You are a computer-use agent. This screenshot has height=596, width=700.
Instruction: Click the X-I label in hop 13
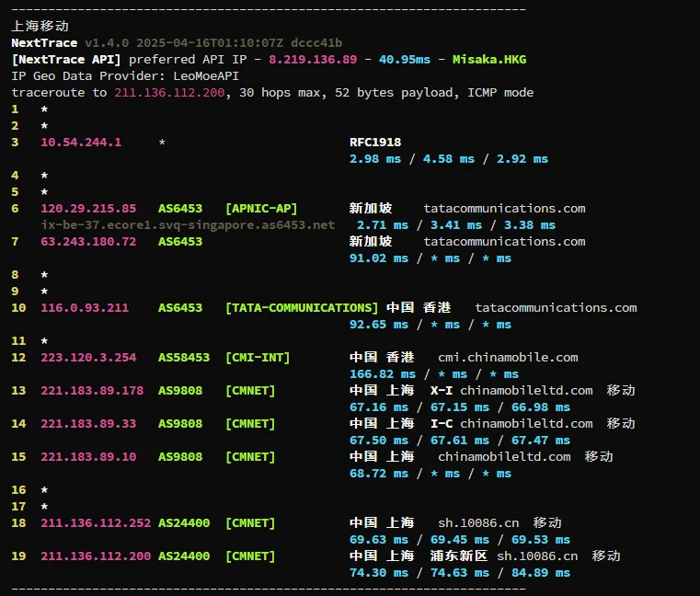pos(442,391)
